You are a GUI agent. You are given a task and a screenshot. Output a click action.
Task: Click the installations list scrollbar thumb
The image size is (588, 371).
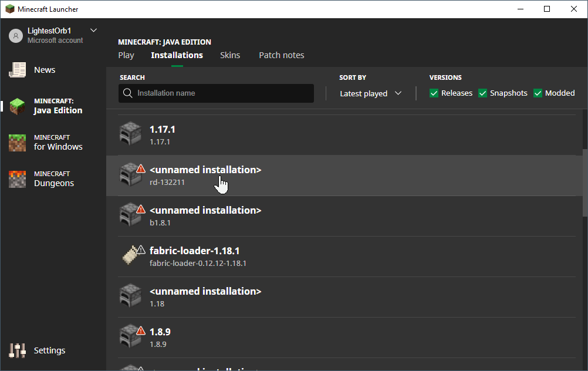(x=585, y=183)
